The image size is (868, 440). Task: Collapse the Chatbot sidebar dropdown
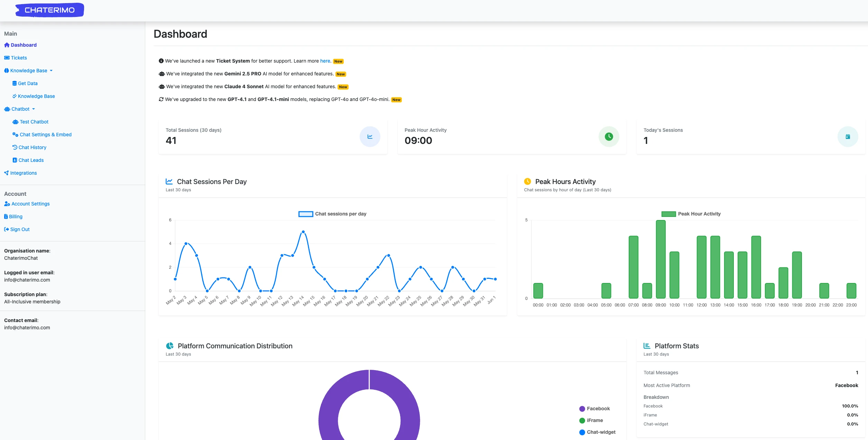click(20, 109)
